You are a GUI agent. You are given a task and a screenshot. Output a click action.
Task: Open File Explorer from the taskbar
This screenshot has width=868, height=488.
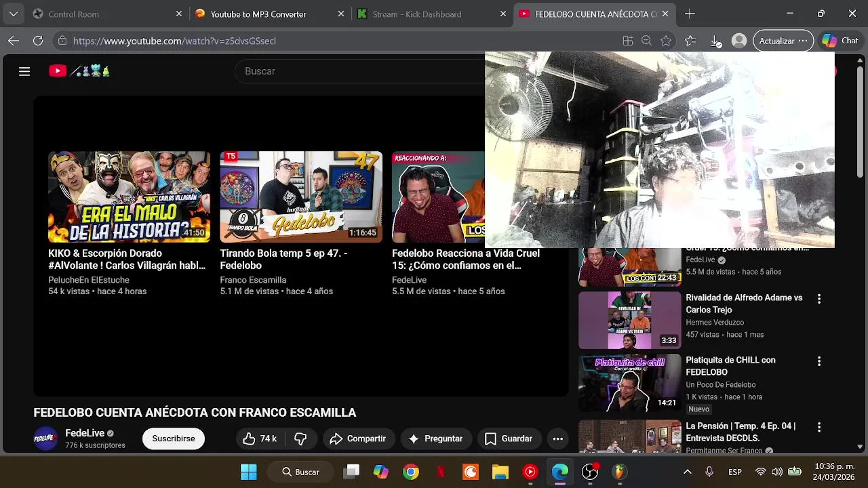click(x=500, y=472)
